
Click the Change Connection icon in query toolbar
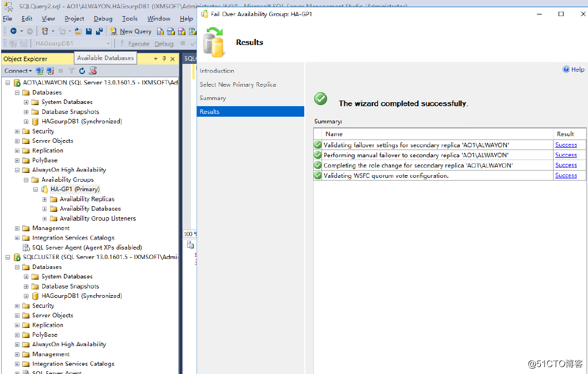(x=24, y=43)
